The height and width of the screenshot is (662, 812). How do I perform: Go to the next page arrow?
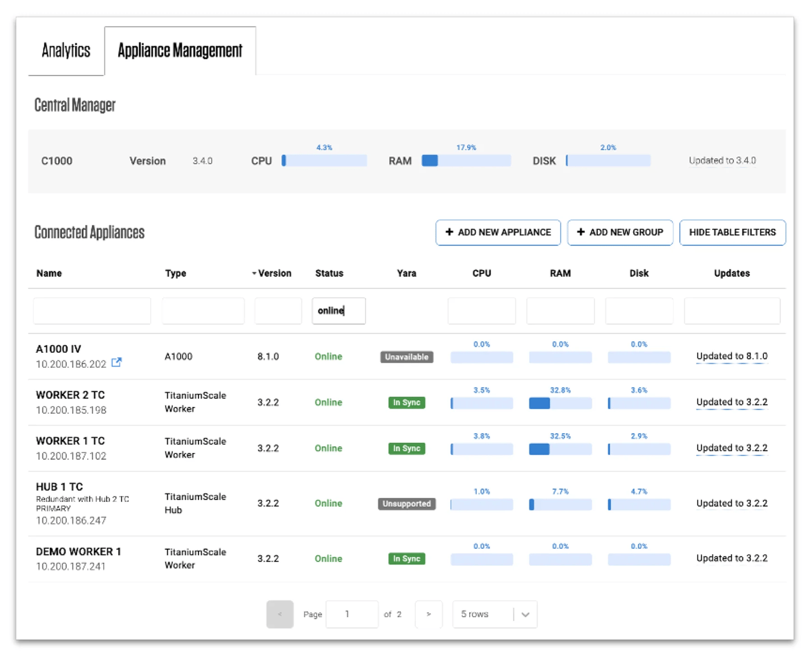coord(429,614)
